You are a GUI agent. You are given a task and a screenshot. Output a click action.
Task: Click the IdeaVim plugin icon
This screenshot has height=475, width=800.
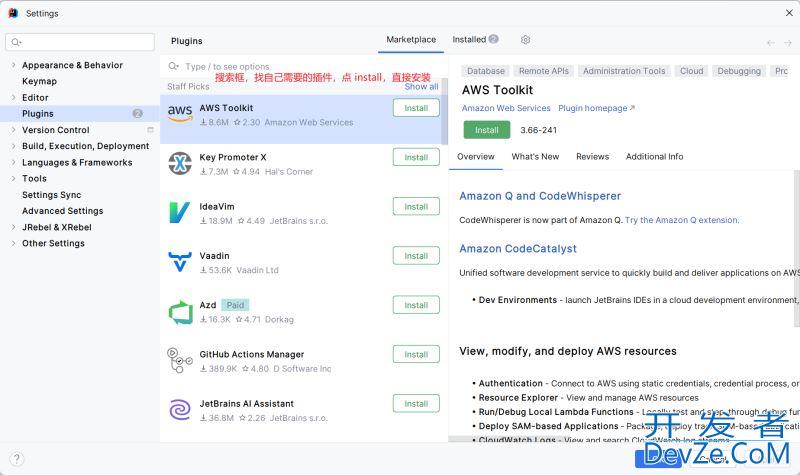coord(180,212)
